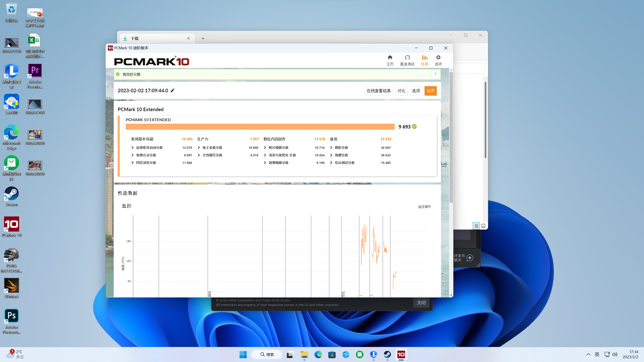This screenshot has width=644, height=362.
Task: Click the pencil icon to rename the result
Action: point(173,90)
